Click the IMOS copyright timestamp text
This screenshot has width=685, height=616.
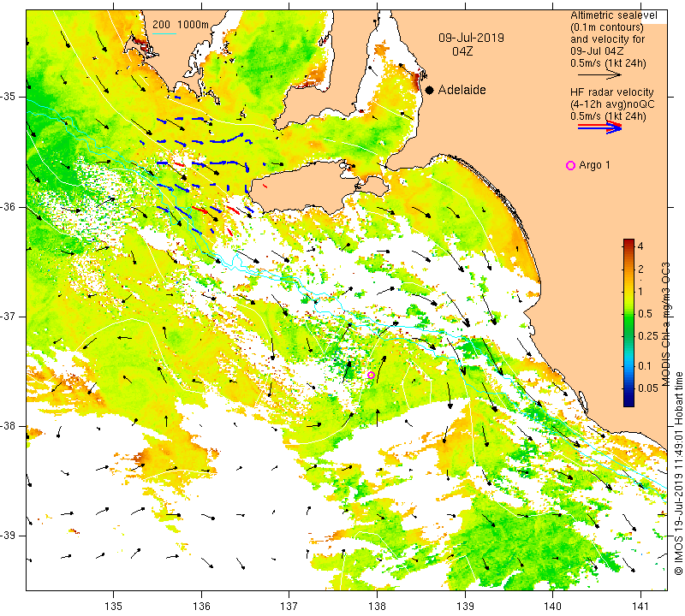click(678, 473)
